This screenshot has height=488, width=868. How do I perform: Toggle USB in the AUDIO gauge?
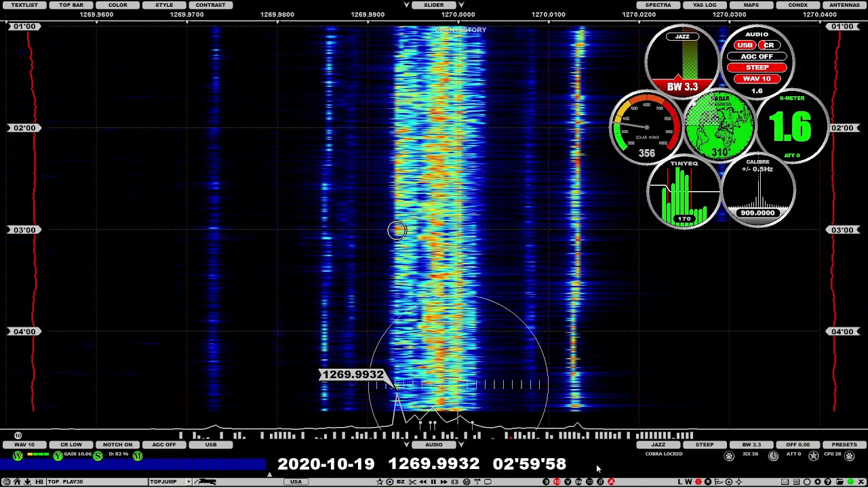(744, 45)
